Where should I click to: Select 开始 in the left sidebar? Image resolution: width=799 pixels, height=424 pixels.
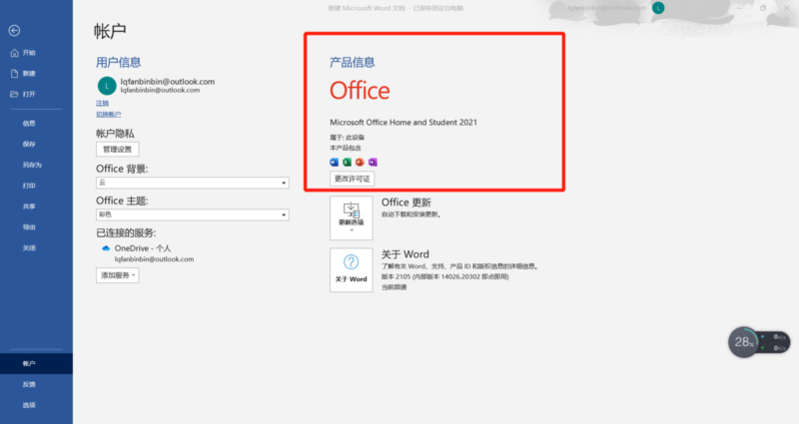tap(29, 53)
